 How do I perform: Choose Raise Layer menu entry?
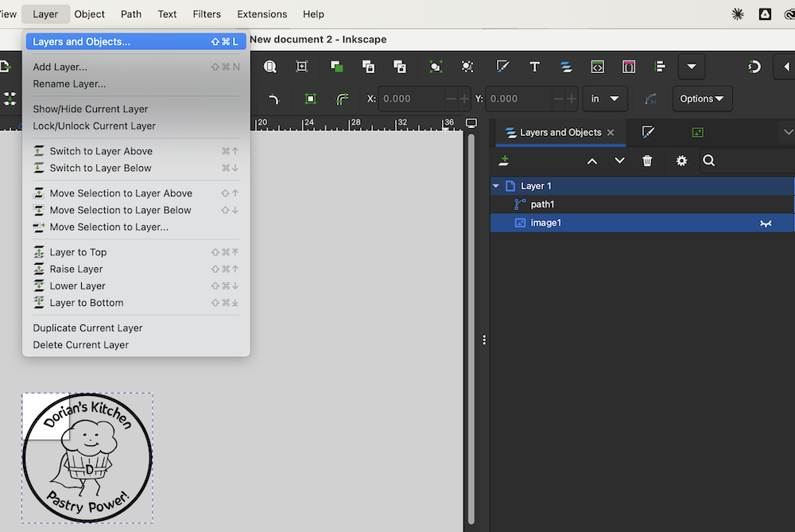136,270
